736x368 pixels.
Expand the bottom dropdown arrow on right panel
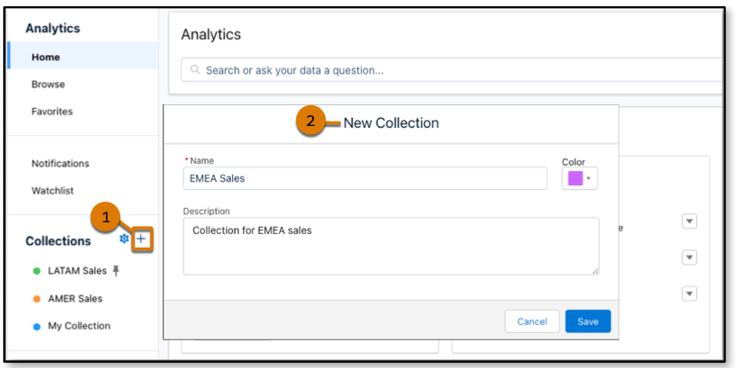(689, 294)
